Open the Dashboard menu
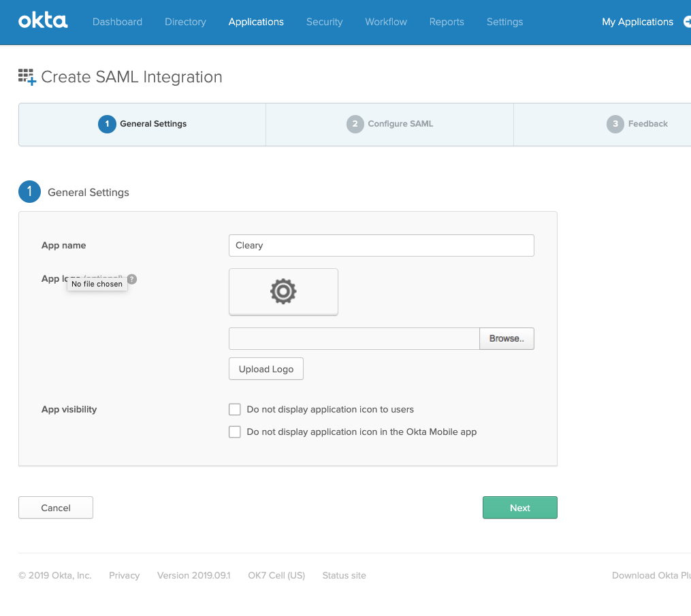This screenshot has width=691, height=616. pyautogui.click(x=117, y=22)
